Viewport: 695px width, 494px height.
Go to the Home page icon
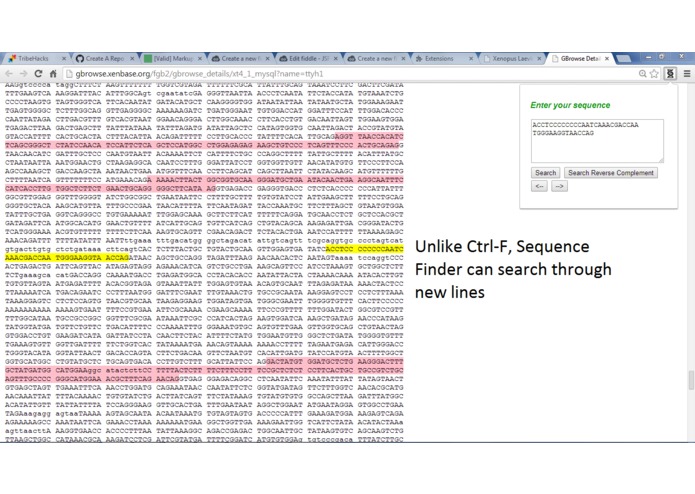[x=53, y=74]
